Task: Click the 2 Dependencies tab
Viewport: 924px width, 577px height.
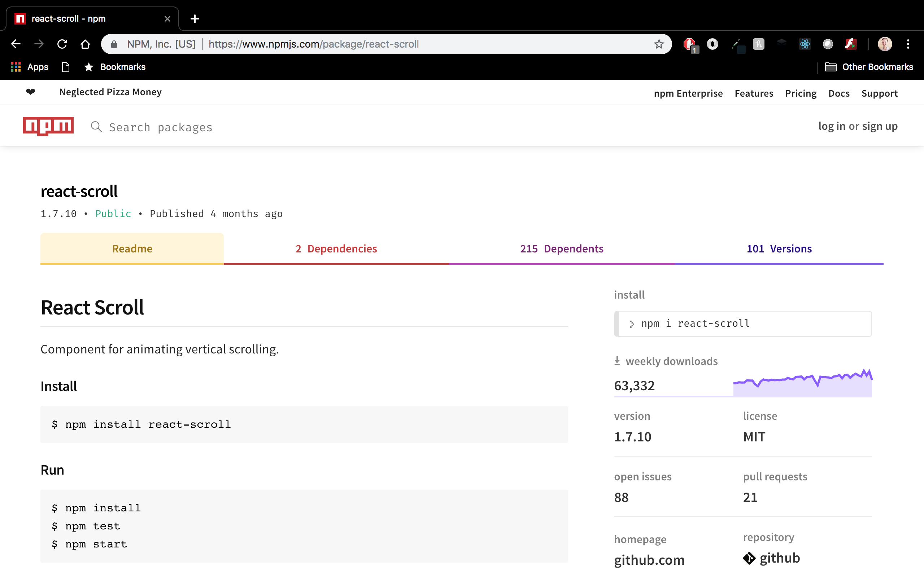Action: click(x=336, y=248)
